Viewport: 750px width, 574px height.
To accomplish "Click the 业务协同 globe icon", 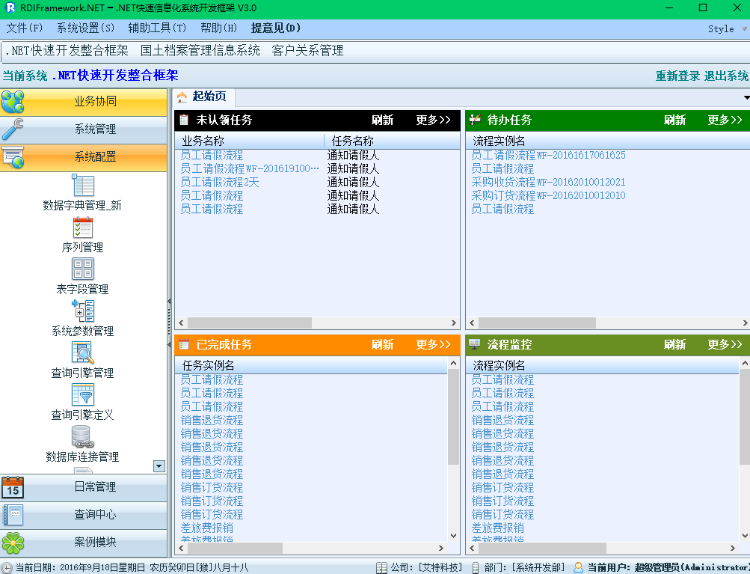I will [x=12, y=101].
